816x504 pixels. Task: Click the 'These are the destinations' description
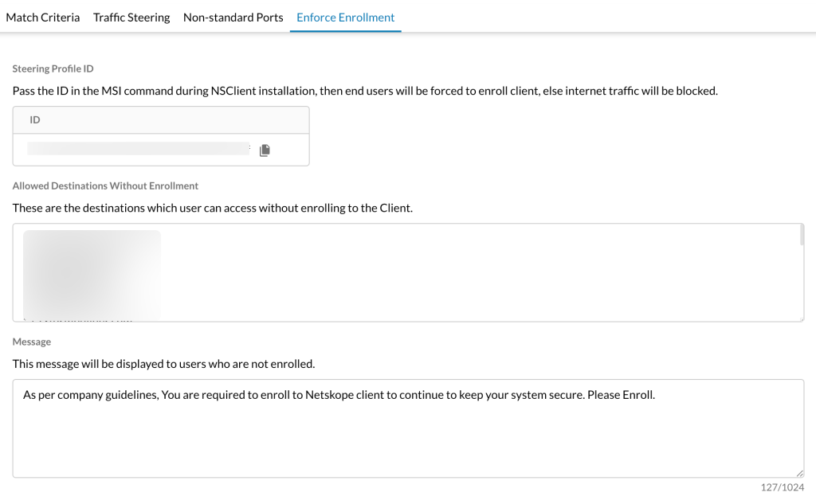click(212, 208)
